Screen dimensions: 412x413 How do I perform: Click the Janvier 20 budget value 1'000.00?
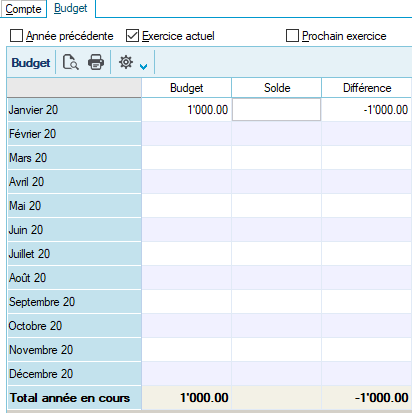[208, 110]
